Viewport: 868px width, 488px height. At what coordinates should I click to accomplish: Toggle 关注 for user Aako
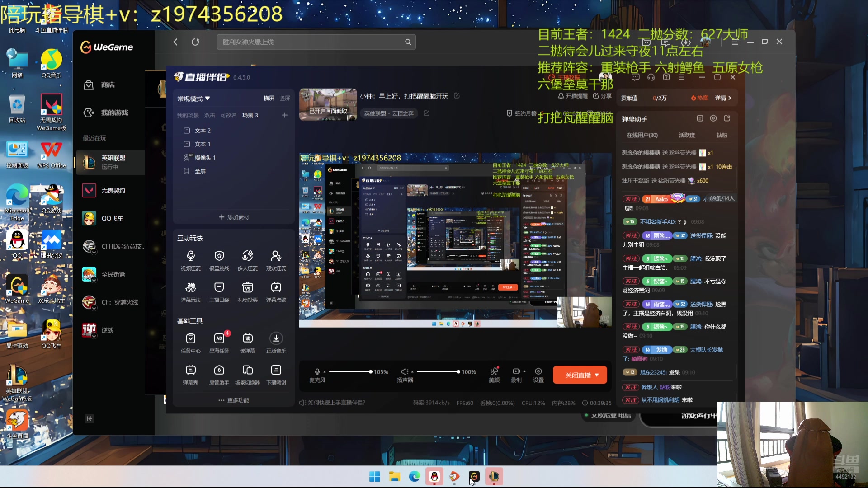(631, 199)
